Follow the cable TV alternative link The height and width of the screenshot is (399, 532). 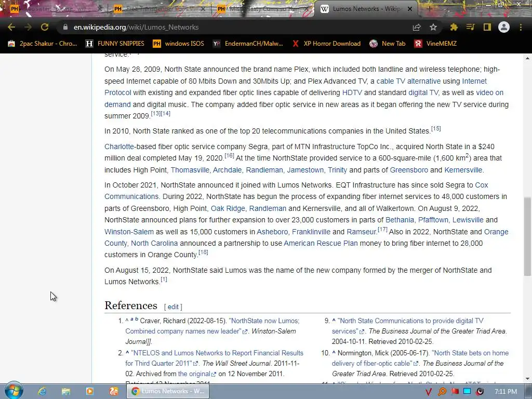408,81
